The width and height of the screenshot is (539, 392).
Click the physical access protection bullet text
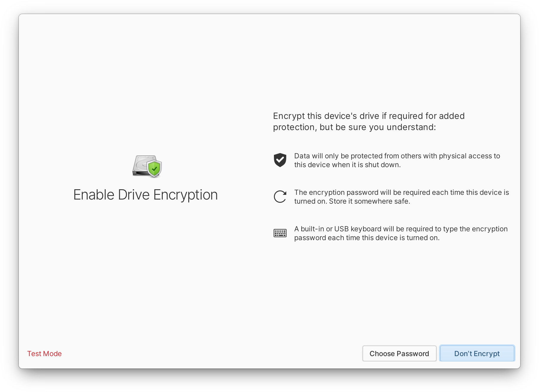(x=397, y=160)
